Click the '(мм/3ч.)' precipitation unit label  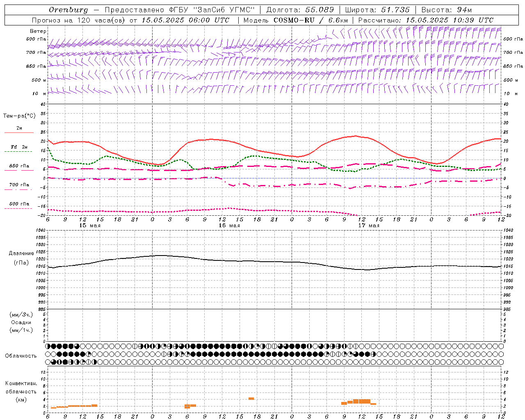point(21,315)
